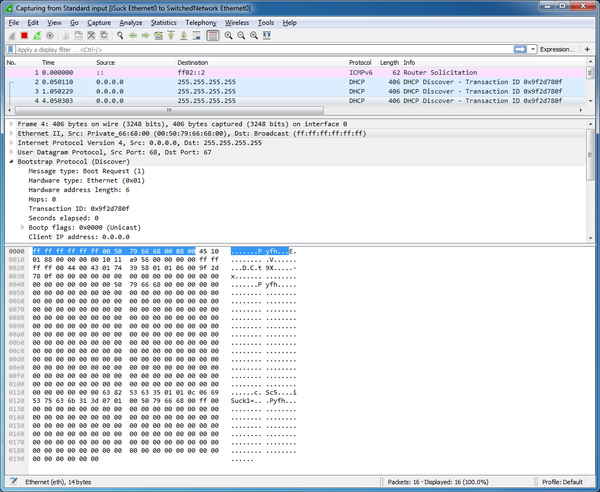The height and width of the screenshot is (492, 600).
Task: Open capture options gear icon
Action: (50, 35)
